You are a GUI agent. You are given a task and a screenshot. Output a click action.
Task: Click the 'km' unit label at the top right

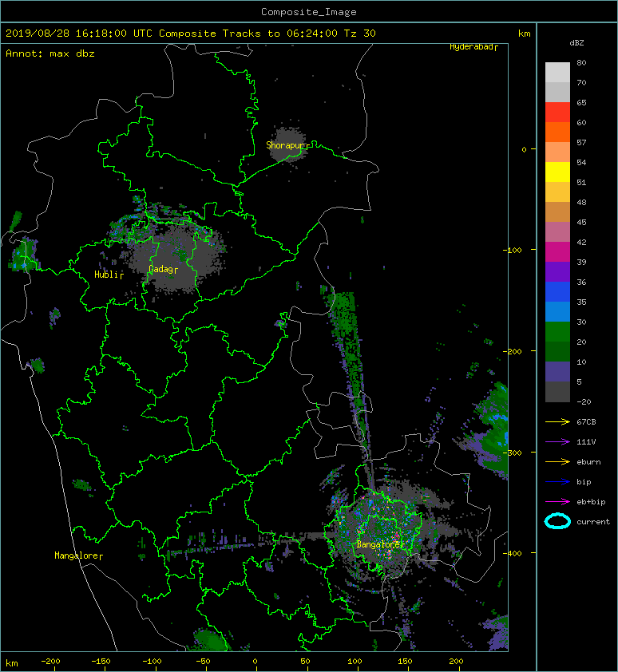click(524, 34)
